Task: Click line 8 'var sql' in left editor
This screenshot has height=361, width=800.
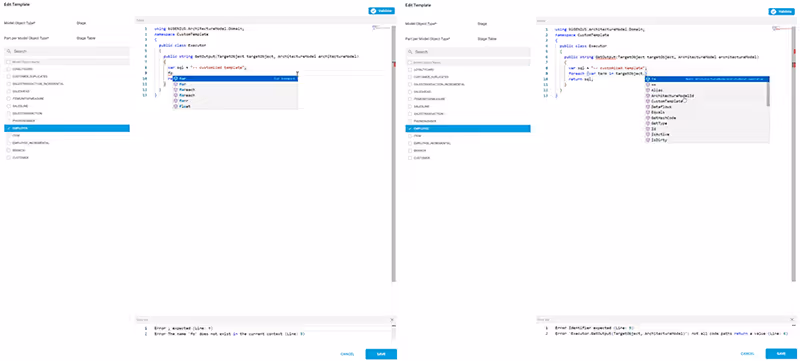Action: (x=208, y=68)
